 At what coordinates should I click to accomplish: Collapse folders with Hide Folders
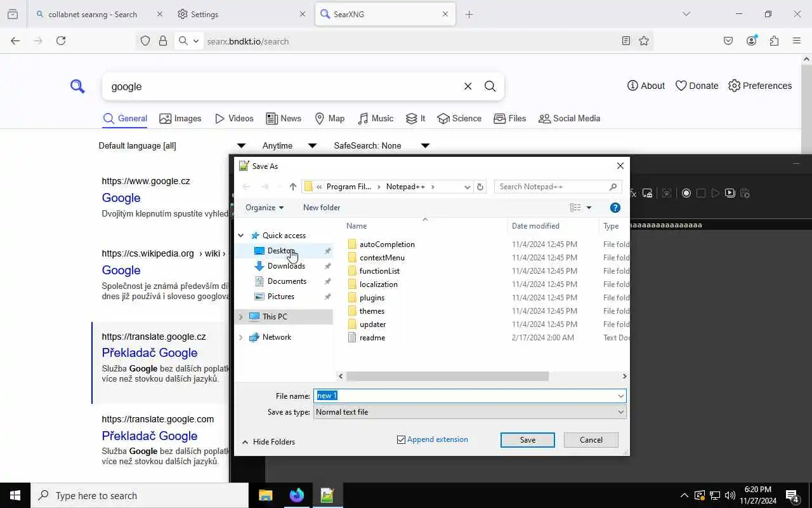(268, 442)
